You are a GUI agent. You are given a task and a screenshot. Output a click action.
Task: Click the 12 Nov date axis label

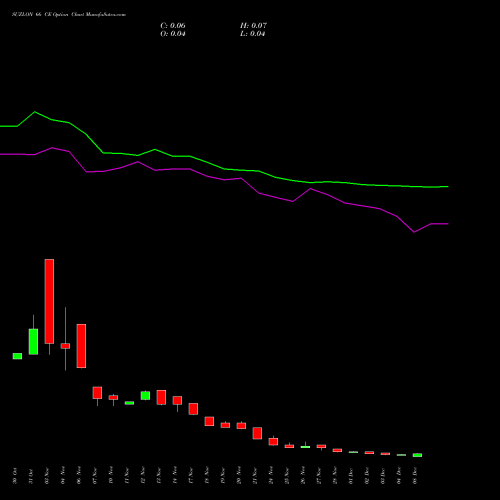(x=143, y=476)
